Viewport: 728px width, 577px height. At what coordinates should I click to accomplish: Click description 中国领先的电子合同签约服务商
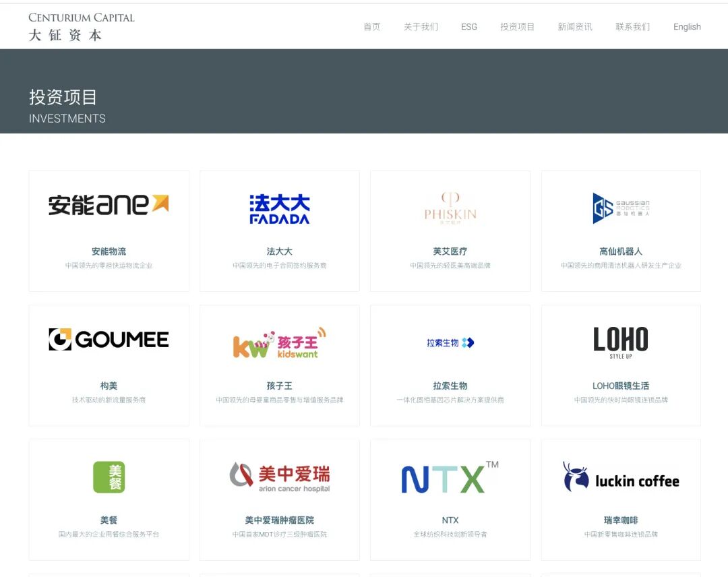coord(280,266)
